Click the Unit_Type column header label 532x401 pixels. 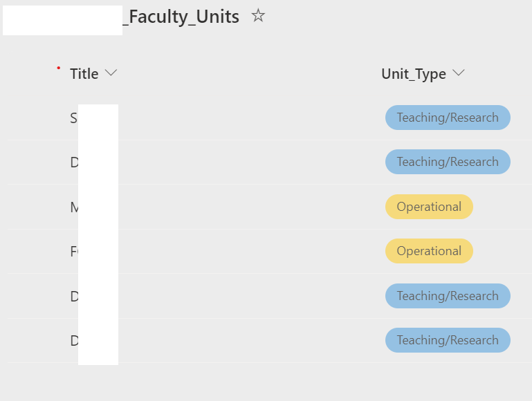pos(414,74)
